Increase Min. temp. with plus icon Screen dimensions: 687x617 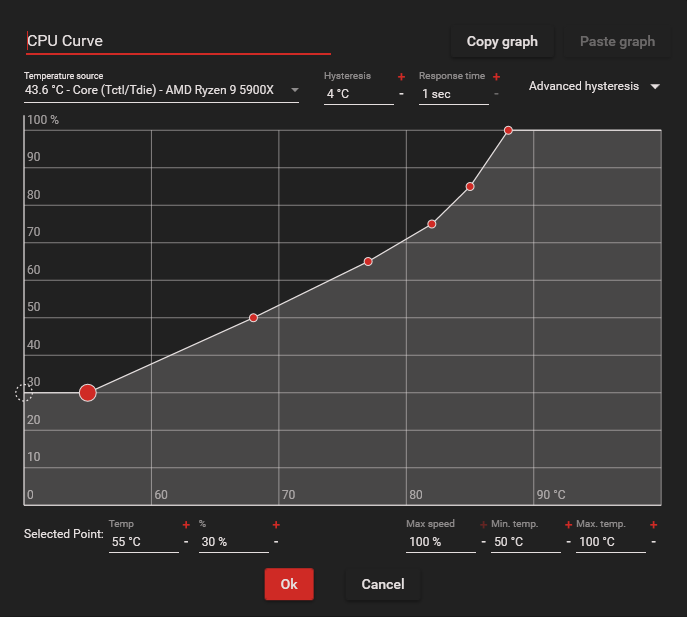coord(568,525)
